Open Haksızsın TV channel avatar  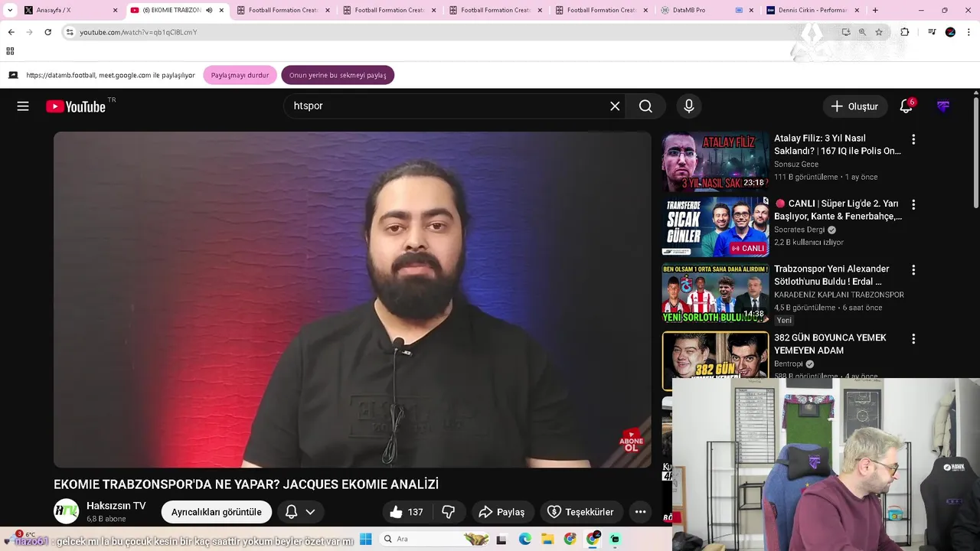[x=66, y=511]
